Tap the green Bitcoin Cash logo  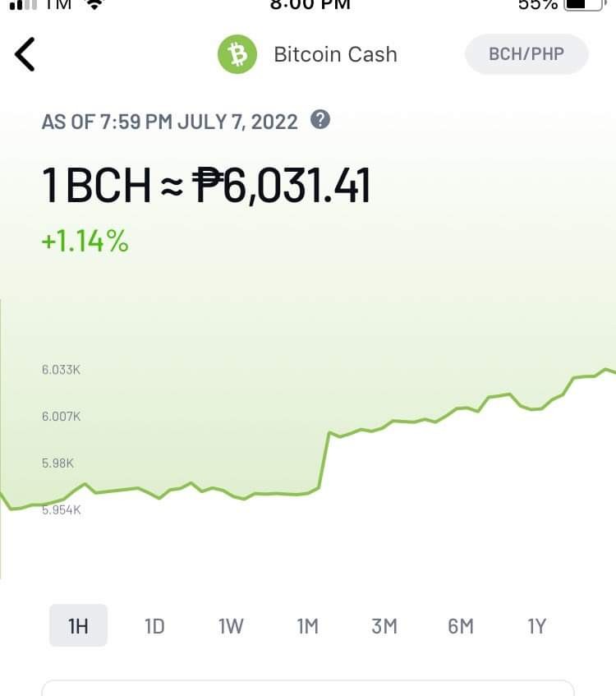237,54
